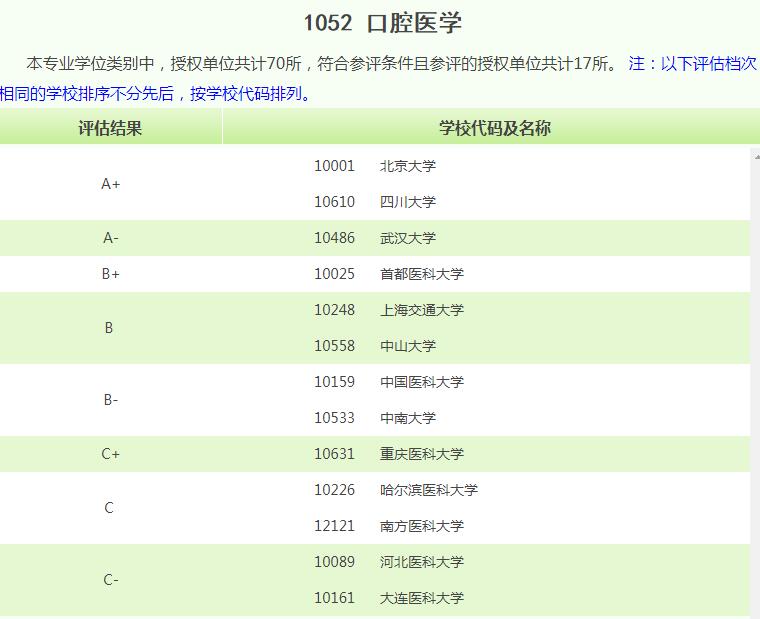Viewport: 760px width, 619px height.
Task: Click the 学校代码及名称 column header
Action: (x=494, y=128)
